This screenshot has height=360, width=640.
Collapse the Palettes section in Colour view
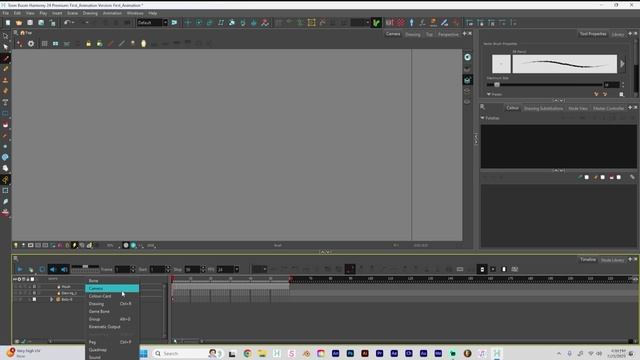tap(482, 118)
